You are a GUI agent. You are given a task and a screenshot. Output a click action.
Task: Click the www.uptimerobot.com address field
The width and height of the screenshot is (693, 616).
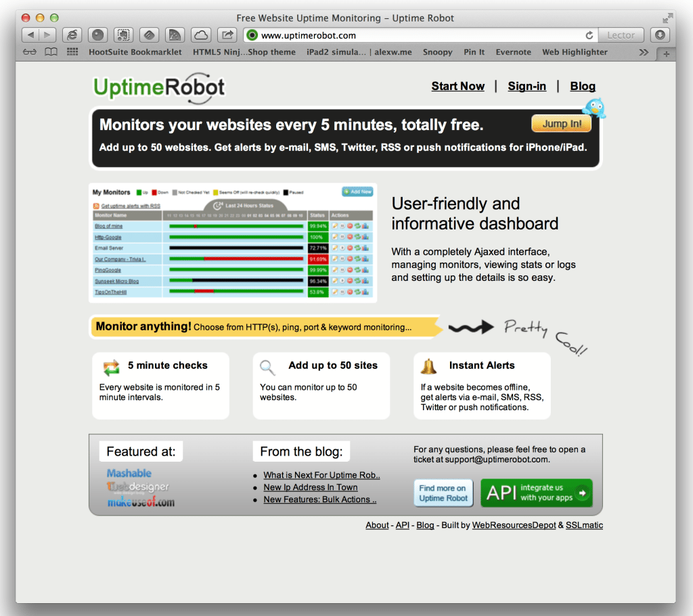420,35
